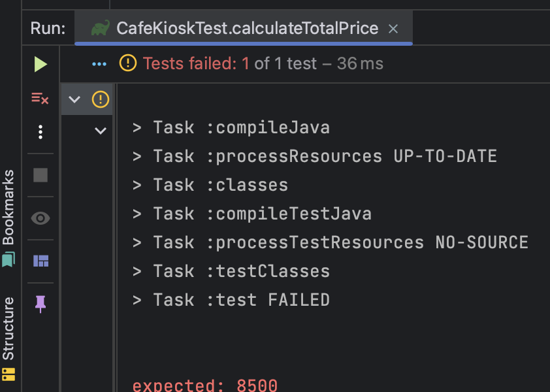This screenshot has height=392, width=550.
Task: Collapse the top-level test result node chevron
Action: pos(74,99)
